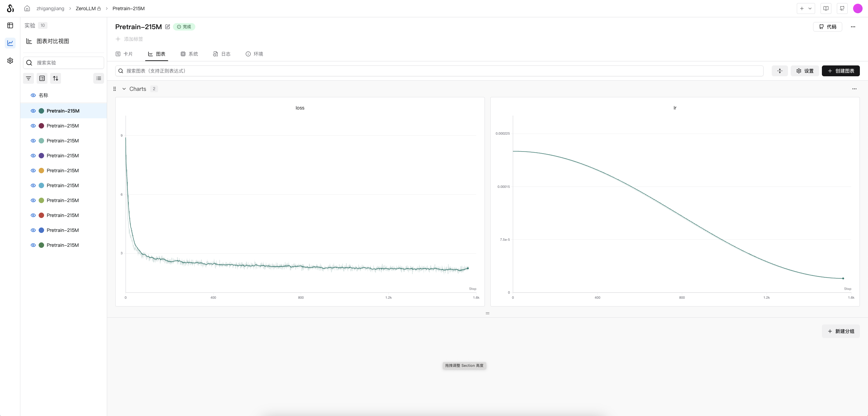Click the list view icon in the sidebar

99,78
